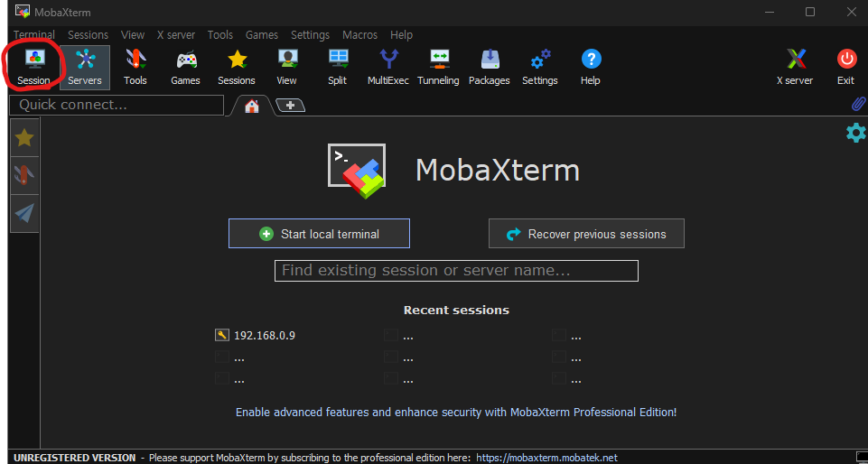Open the Macros menu
This screenshot has height=464, width=868.
[x=359, y=35]
